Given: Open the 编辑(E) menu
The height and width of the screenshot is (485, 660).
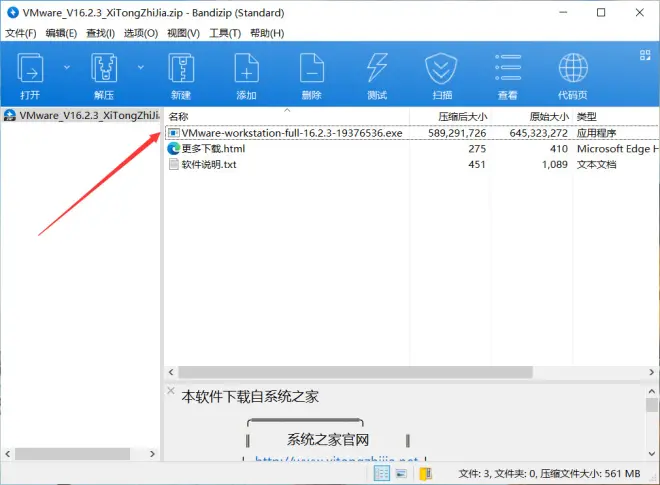Looking at the screenshot, I should (x=61, y=33).
